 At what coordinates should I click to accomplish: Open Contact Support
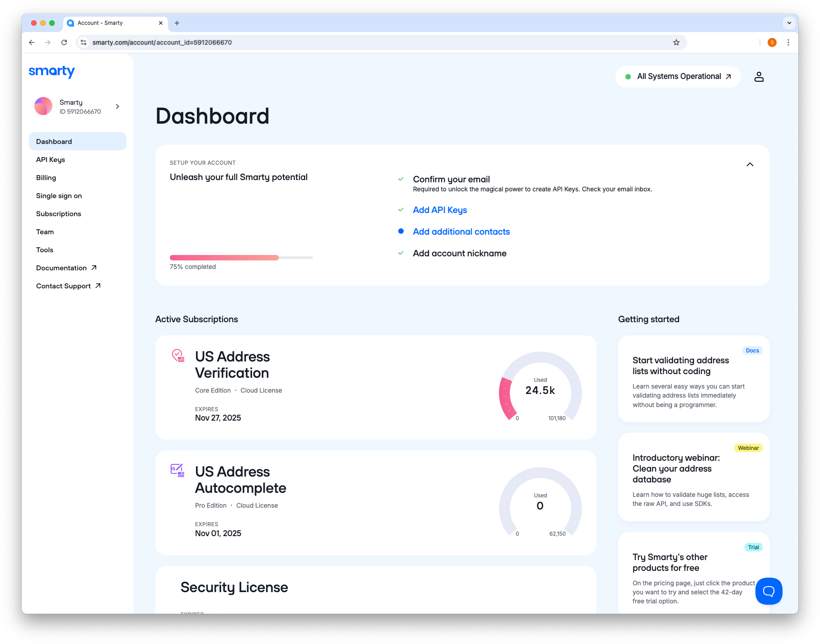[64, 286]
